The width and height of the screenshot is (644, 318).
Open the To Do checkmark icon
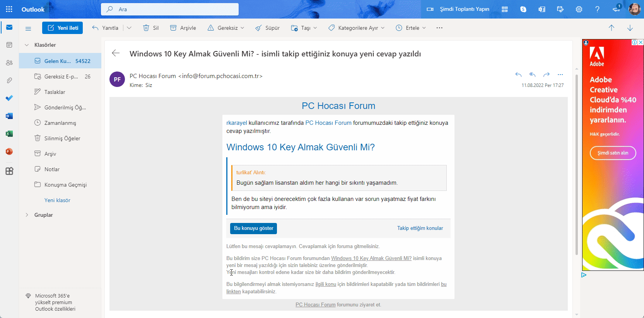click(x=9, y=98)
